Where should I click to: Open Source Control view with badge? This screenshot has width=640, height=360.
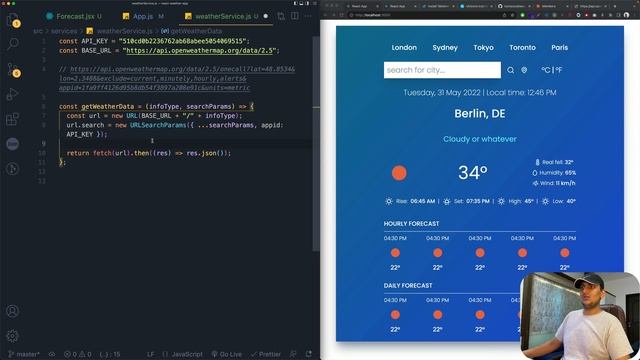(x=13, y=69)
